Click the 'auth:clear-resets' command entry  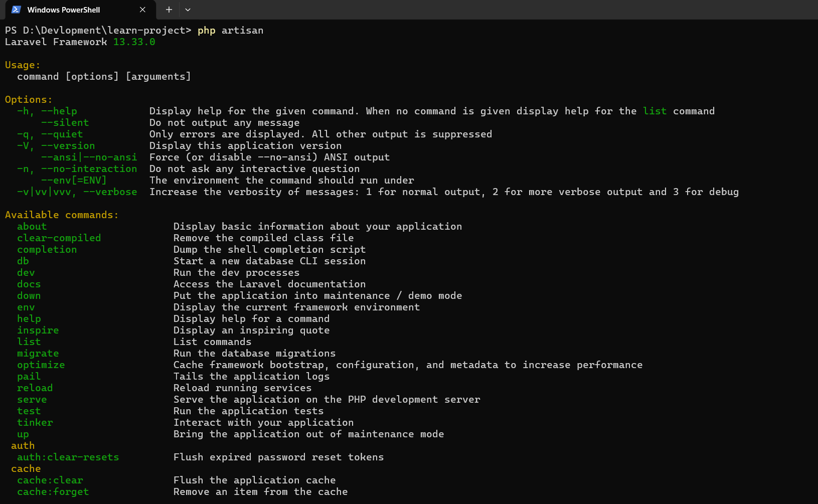(68, 457)
